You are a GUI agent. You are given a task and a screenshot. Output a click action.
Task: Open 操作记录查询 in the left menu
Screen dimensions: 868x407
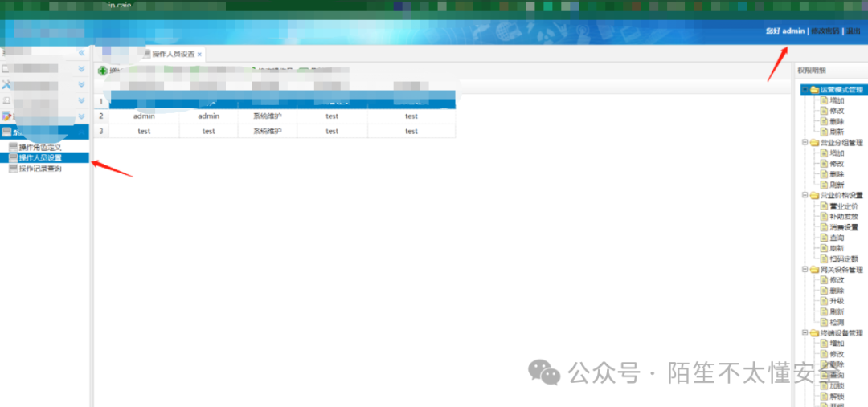click(x=40, y=169)
